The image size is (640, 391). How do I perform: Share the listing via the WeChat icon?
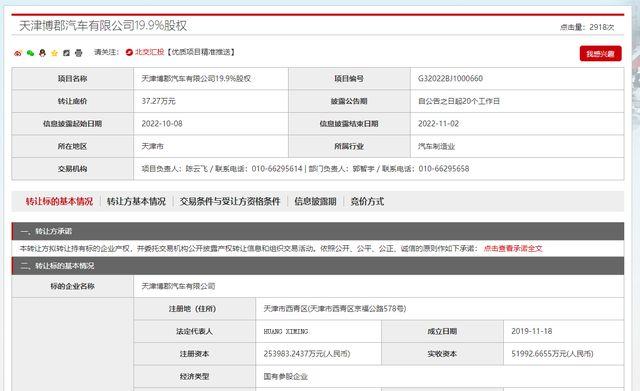pos(30,53)
